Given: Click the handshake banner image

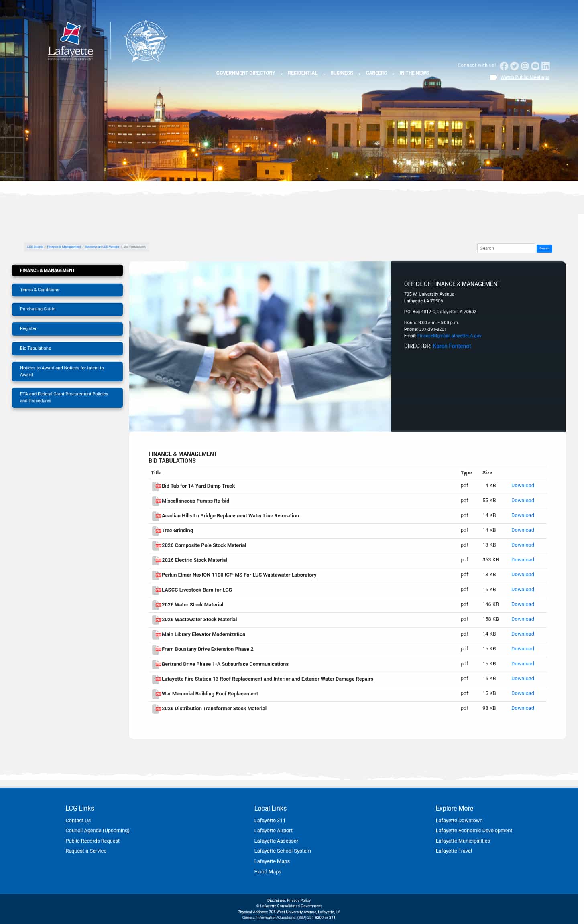Looking at the screenshot, I should point(260,346).
